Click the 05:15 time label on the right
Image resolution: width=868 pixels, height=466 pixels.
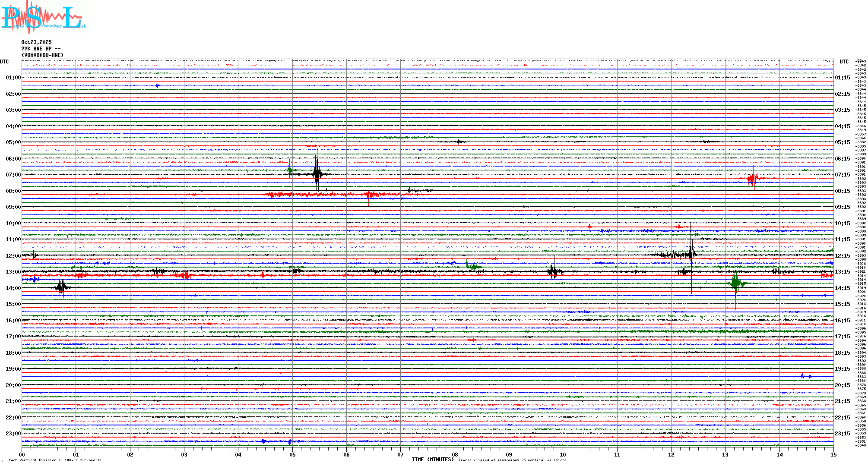pos(842,142)
